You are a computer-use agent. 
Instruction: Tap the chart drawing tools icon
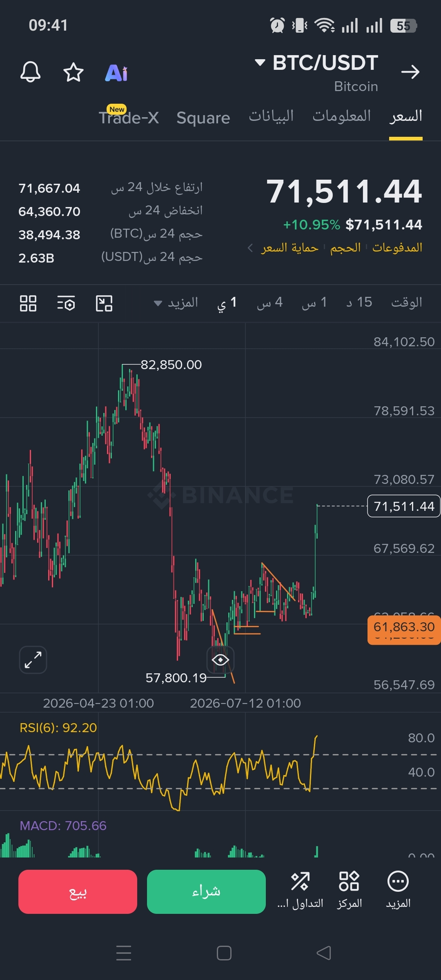(104, 303)
